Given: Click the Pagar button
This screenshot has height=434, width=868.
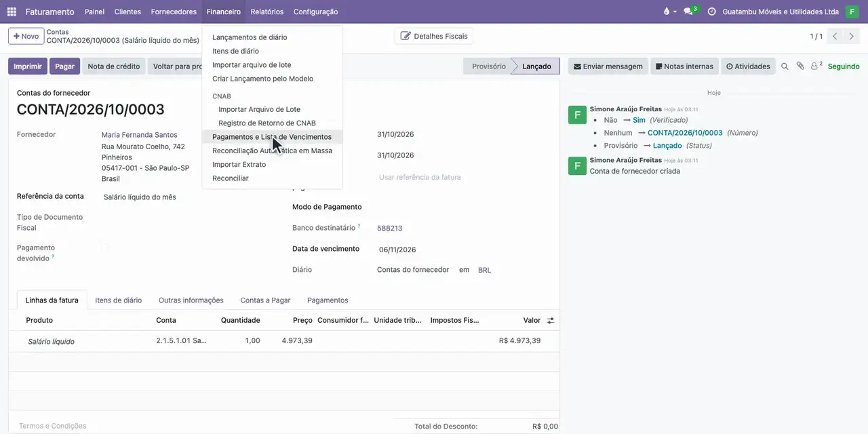Looking at the screenshot, I should tap(64, 66).
